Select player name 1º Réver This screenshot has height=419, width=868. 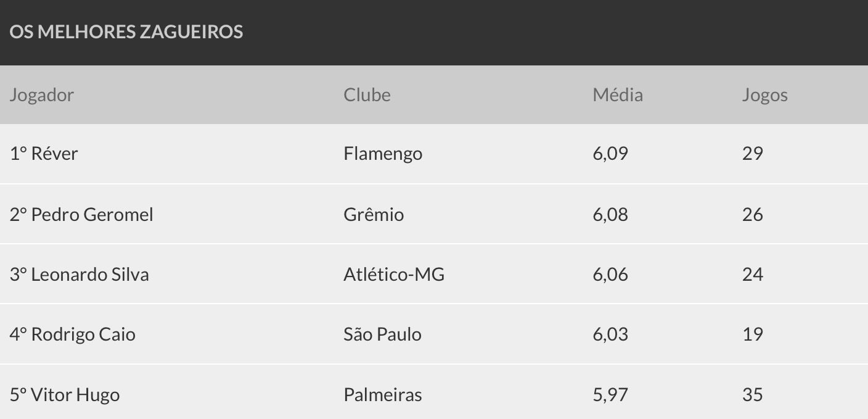click(44, 153)
